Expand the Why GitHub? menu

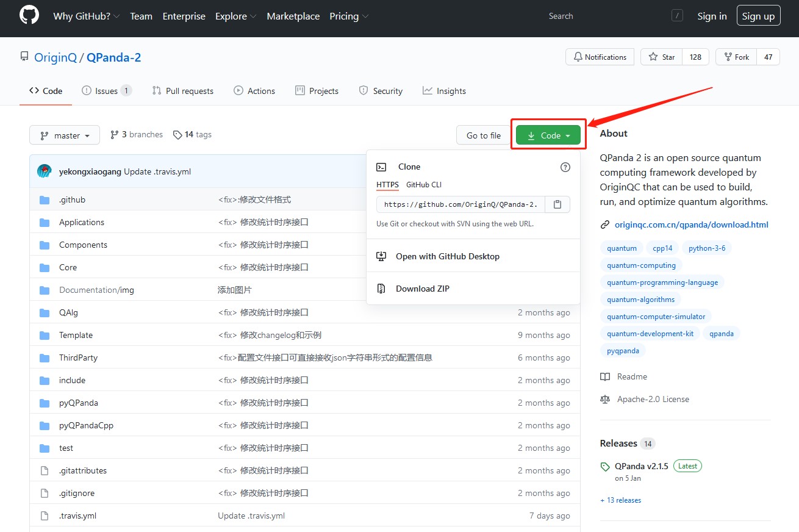pos(87,16)
